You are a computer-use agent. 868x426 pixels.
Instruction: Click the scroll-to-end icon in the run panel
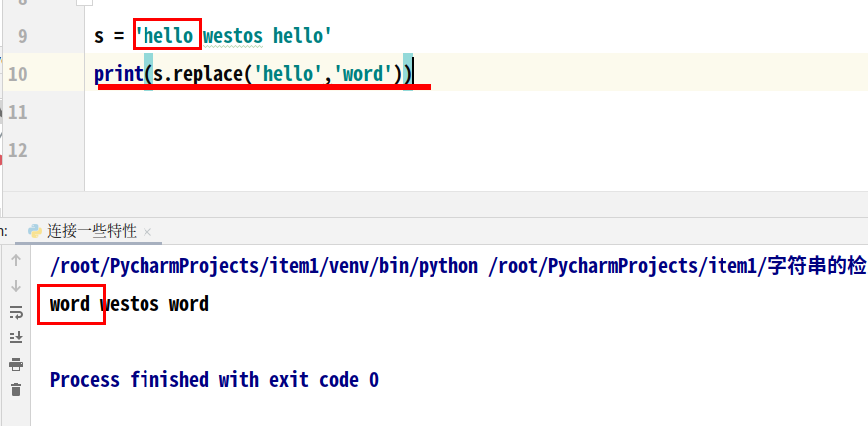(16, 337)
